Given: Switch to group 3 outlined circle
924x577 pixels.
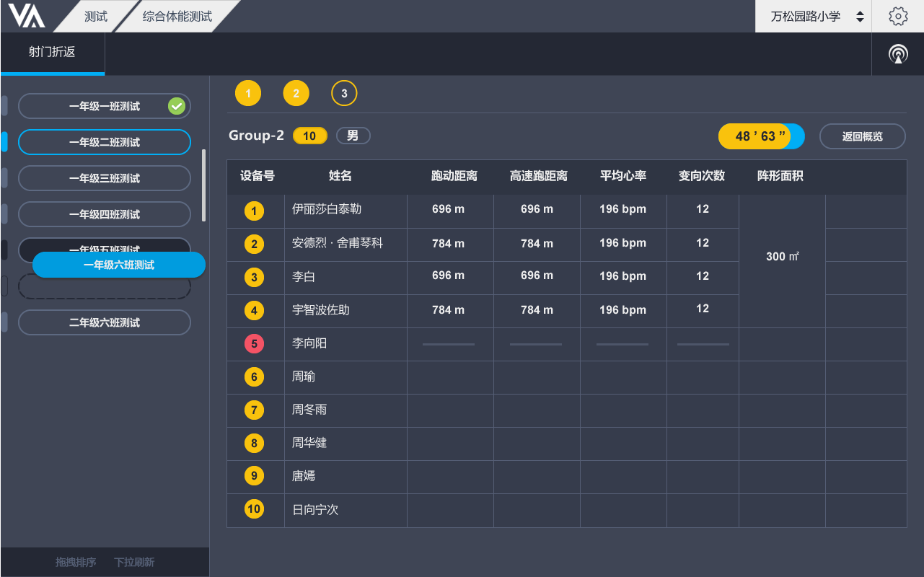Looking at the screenshot, I should 344,93.
